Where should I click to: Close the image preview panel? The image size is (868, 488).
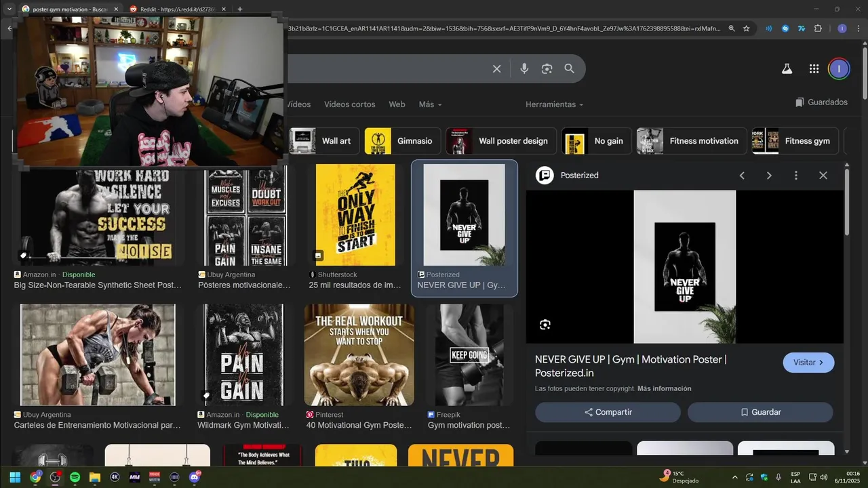(823, 176)
